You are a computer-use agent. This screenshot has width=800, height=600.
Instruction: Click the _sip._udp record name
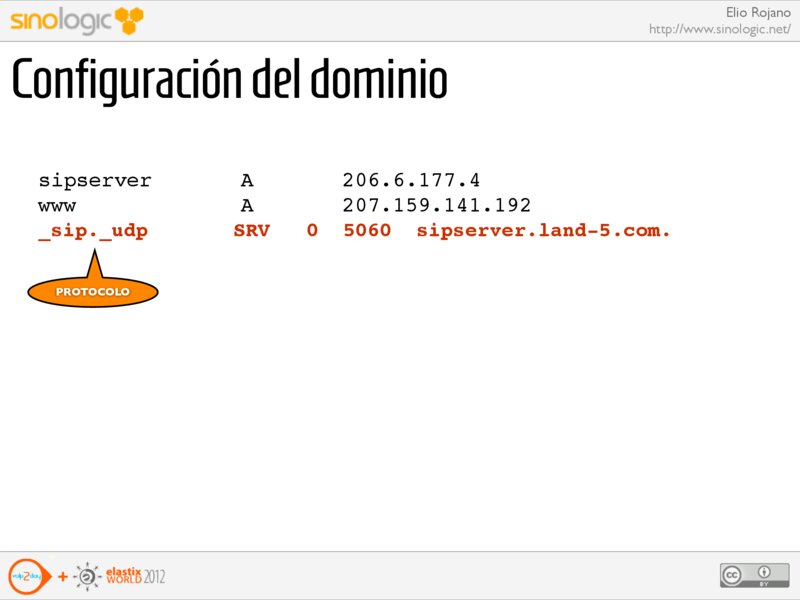point(93,231)
